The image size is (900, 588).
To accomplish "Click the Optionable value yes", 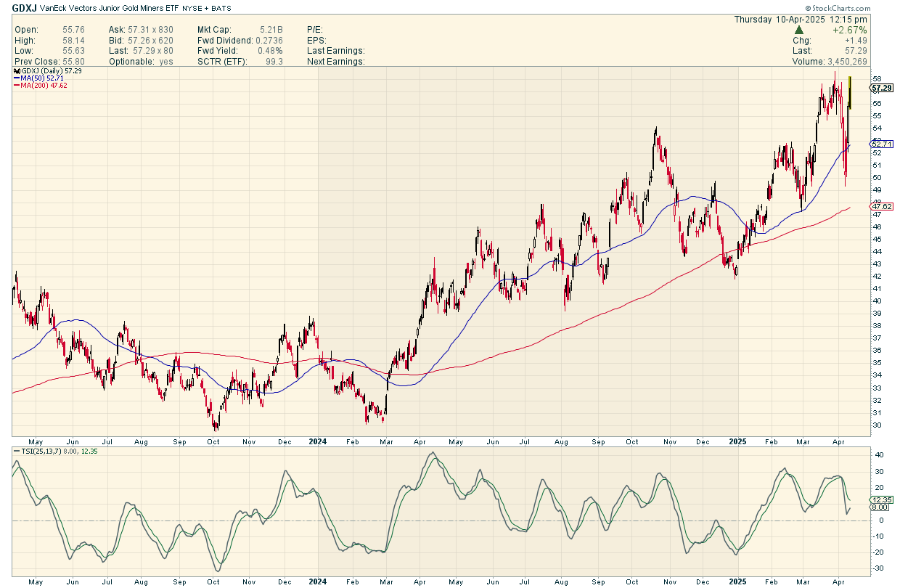I will click(165, 61).
